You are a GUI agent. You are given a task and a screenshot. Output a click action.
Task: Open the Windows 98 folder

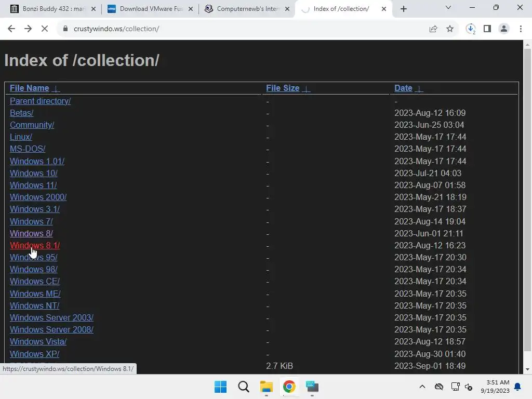click(34, 270)
